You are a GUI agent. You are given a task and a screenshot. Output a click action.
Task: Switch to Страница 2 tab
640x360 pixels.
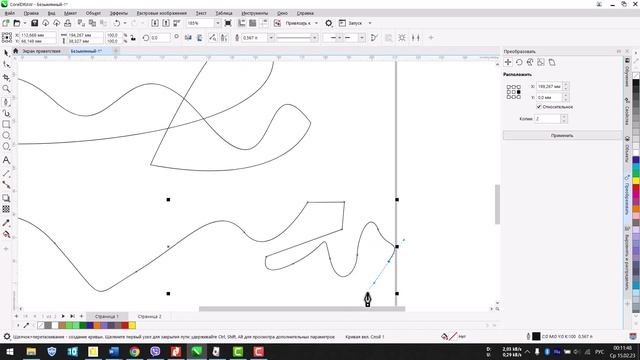coord(149,316)
